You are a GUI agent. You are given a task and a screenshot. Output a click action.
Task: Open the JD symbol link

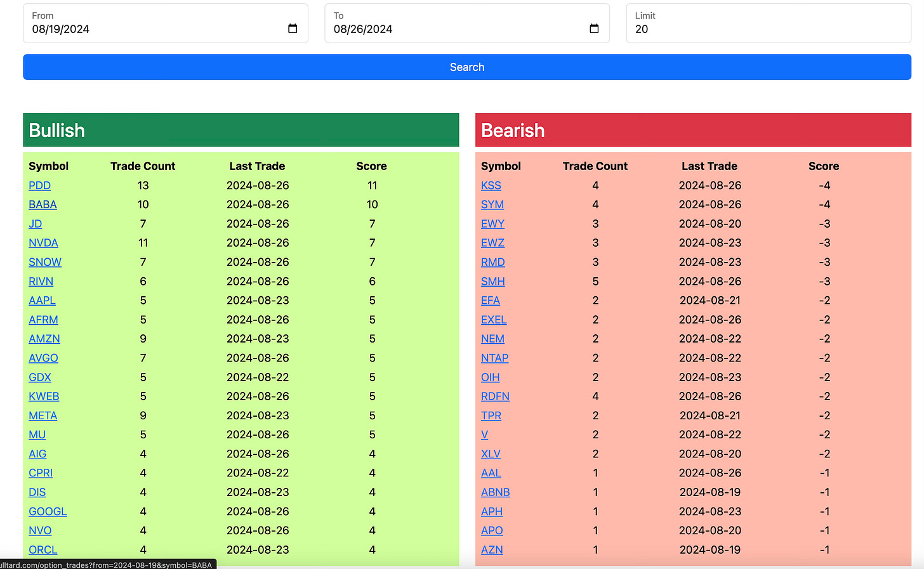tap(35, 224)
